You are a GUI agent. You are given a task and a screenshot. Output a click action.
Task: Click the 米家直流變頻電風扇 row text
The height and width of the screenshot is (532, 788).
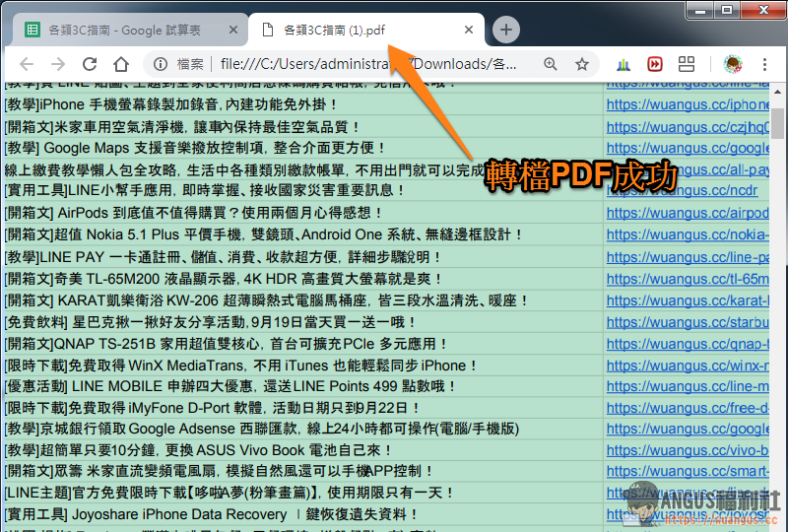(219, 471)
